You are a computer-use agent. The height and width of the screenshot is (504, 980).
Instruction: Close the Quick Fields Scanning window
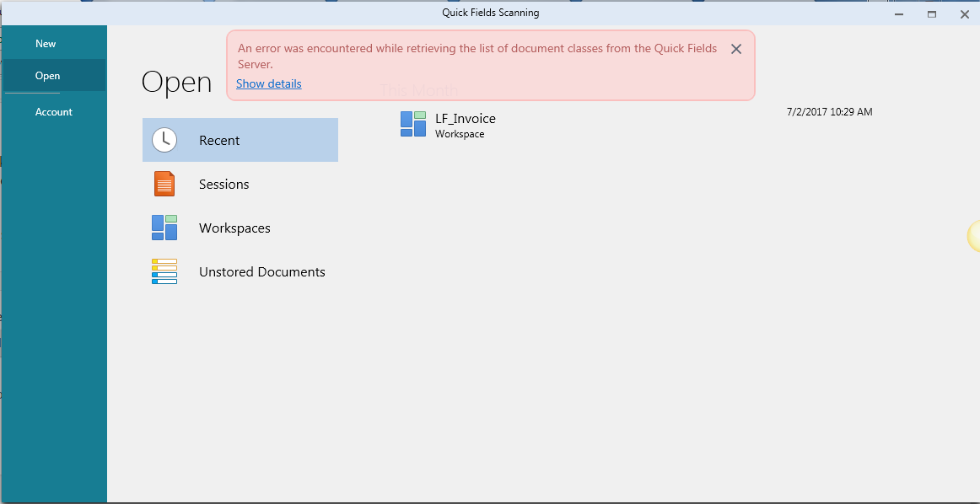(964, 13)
